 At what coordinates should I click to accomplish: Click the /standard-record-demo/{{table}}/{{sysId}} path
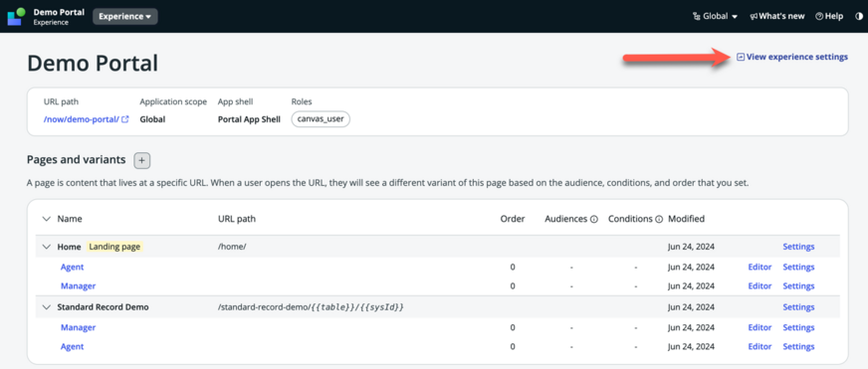pos(311,307)
